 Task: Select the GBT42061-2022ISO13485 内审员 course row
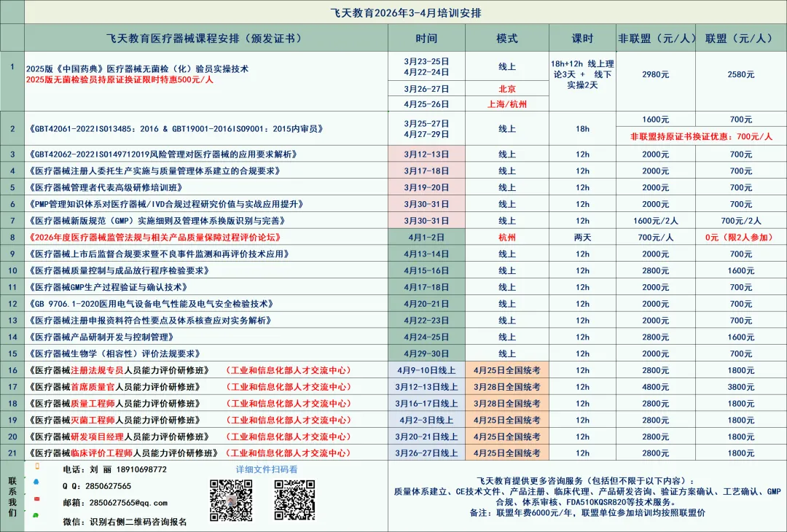click(x=205, y=129)
